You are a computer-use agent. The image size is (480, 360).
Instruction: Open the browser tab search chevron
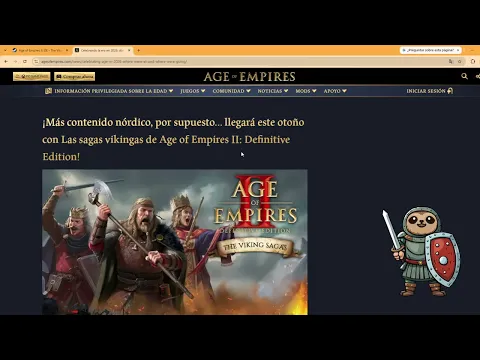click(x=5, y=50)
